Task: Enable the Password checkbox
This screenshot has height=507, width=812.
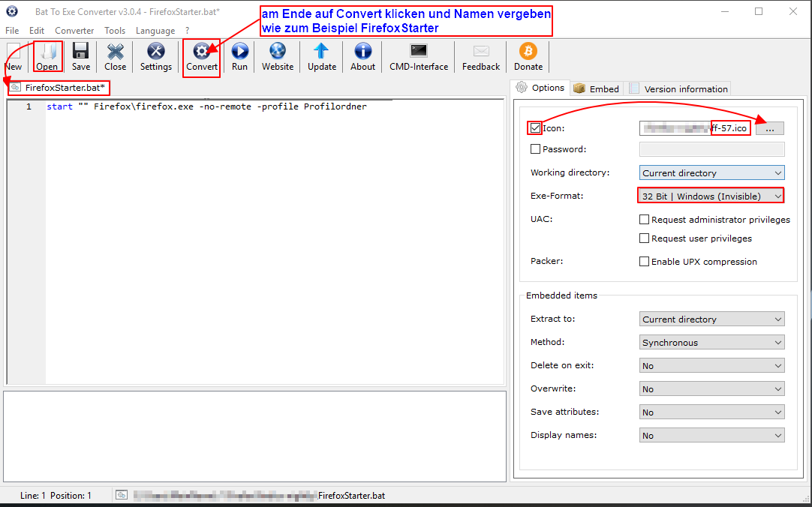Action: [x=536, y=149]
